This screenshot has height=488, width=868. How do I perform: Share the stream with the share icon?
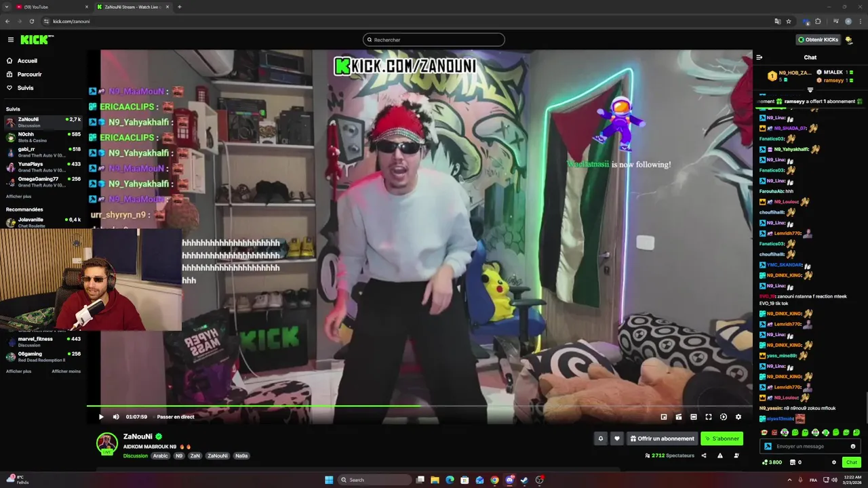tap(704, 455)
